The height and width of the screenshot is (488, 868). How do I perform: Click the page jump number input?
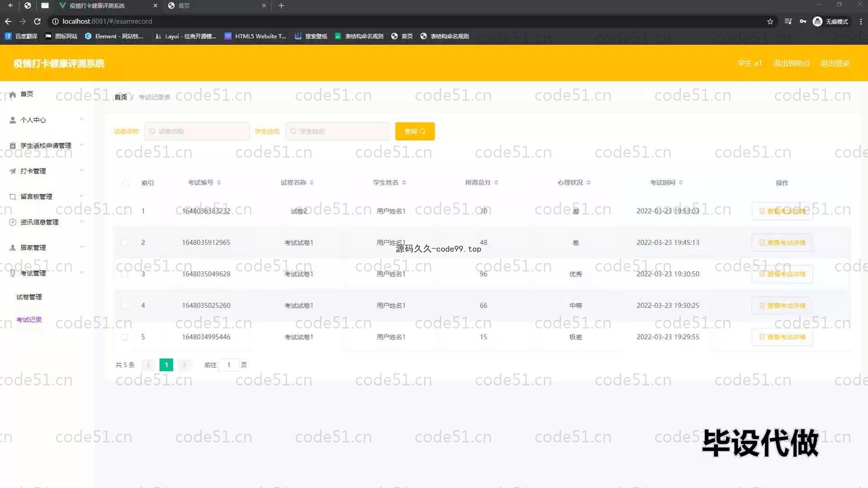[229, 365]
